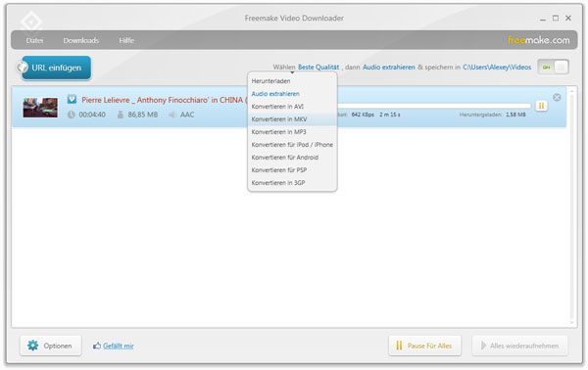Visit the freemake.com logo link
Screen dimensions: 588x370
(538, 40)
